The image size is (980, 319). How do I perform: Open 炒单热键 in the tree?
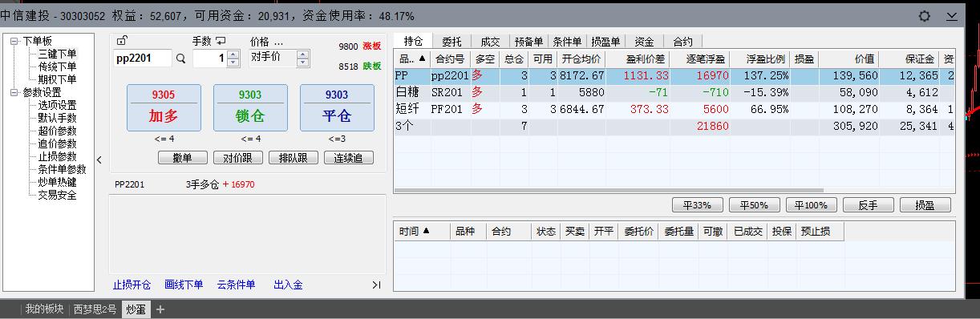pyautogui.click(x=57, y=182)
